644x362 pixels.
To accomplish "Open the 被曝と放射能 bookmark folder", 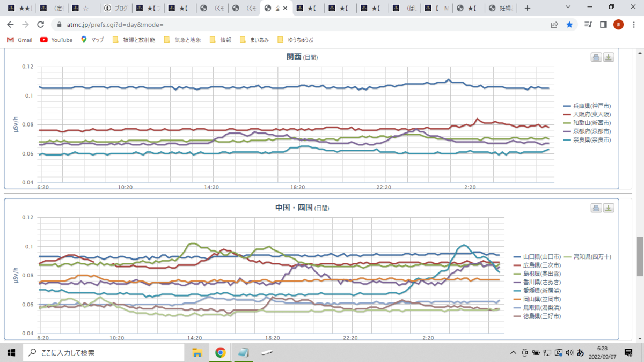I will click(134, 40).
